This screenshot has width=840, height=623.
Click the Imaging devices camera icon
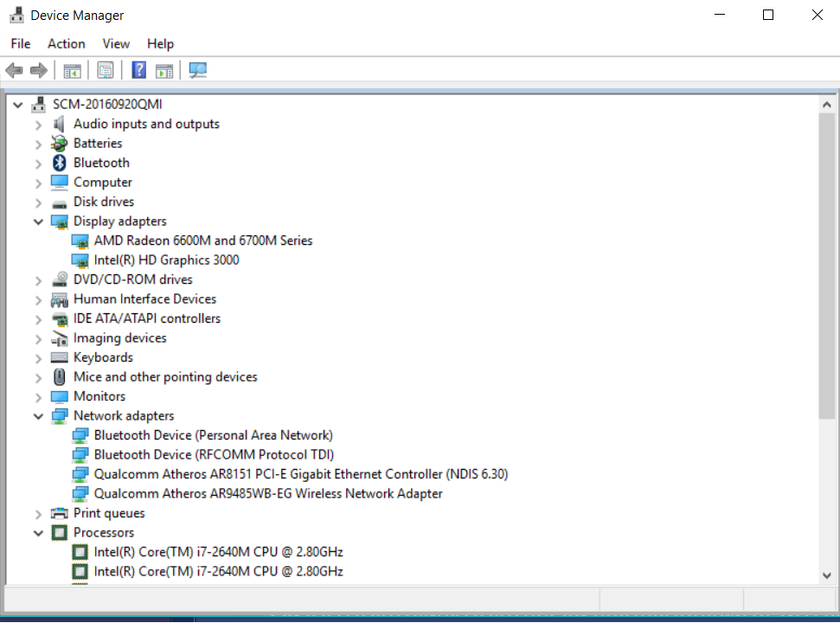[x=60, y=338]
